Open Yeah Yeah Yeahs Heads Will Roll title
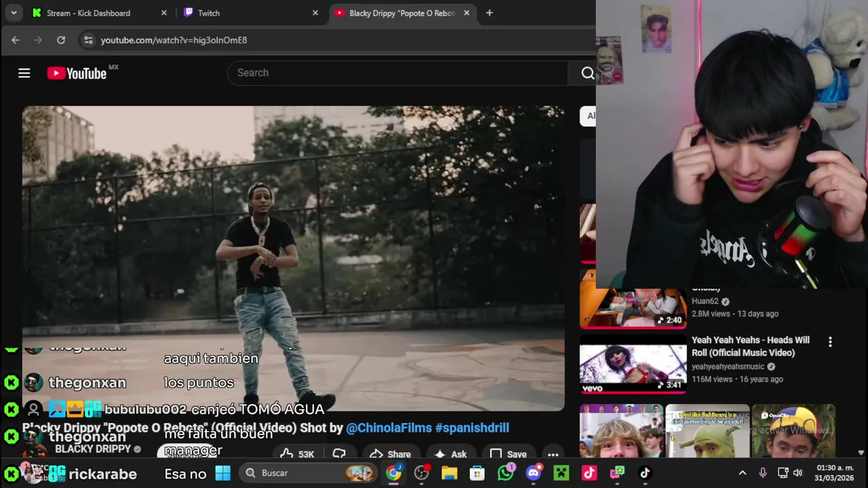 click(751, 346)
